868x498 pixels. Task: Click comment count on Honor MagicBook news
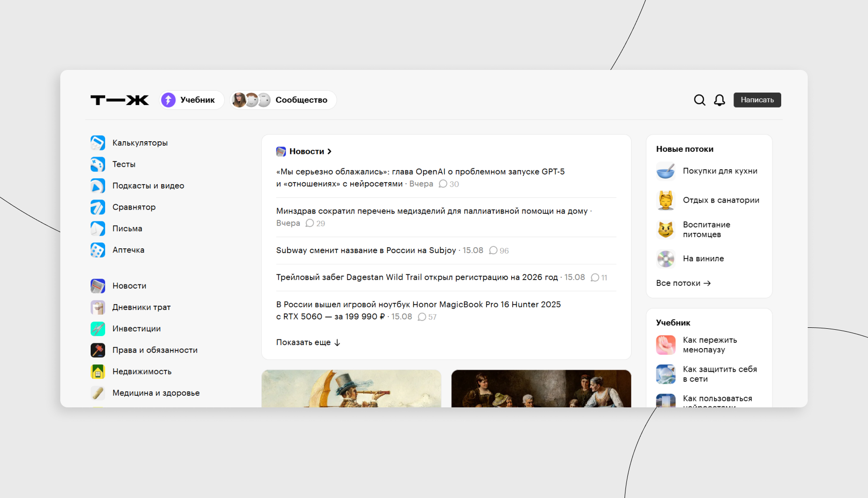(427, 317)
